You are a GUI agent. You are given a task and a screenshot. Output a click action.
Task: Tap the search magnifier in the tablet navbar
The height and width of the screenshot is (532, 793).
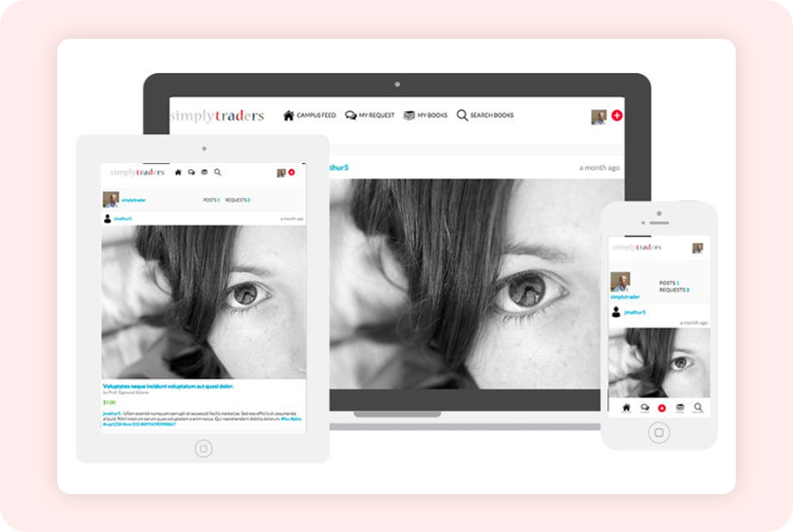[x=218, y=173]
